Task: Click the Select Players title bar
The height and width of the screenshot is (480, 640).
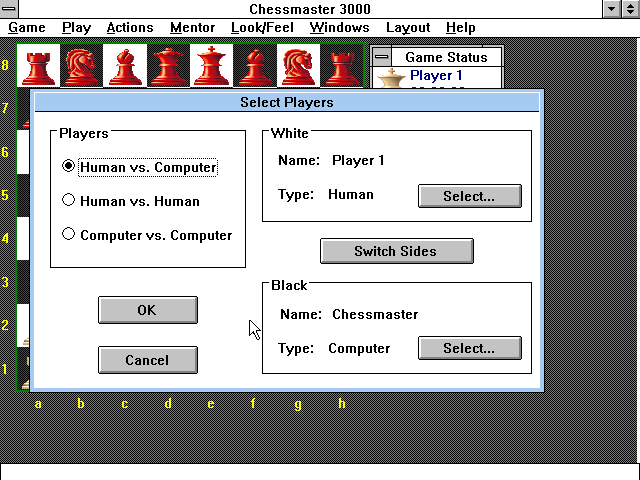Action: pos(287,102)
